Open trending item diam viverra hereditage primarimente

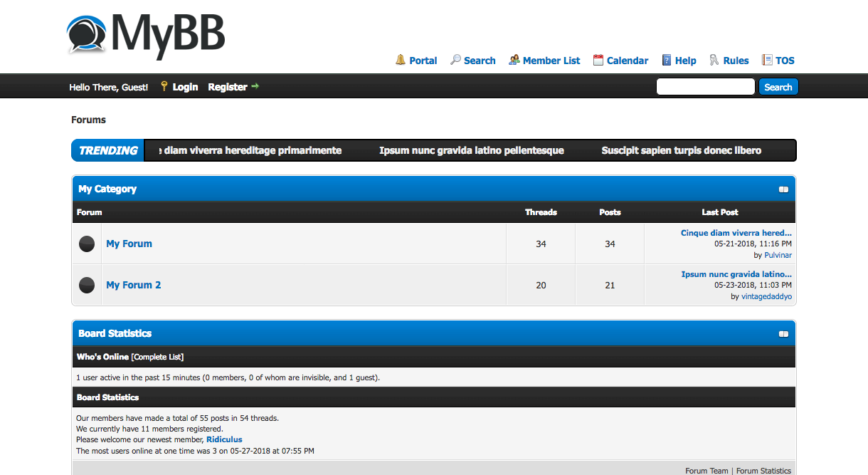[250, 150]
